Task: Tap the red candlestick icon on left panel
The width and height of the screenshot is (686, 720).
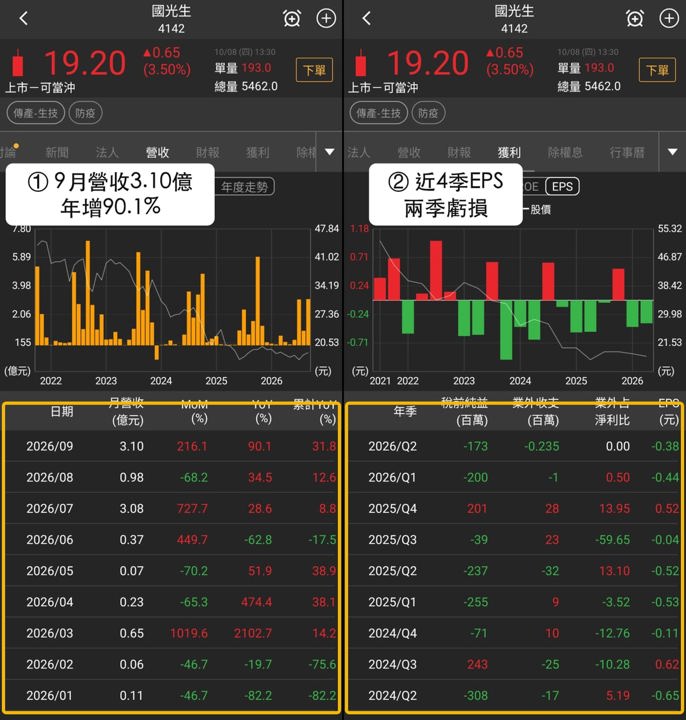Action: click(18, 62)
